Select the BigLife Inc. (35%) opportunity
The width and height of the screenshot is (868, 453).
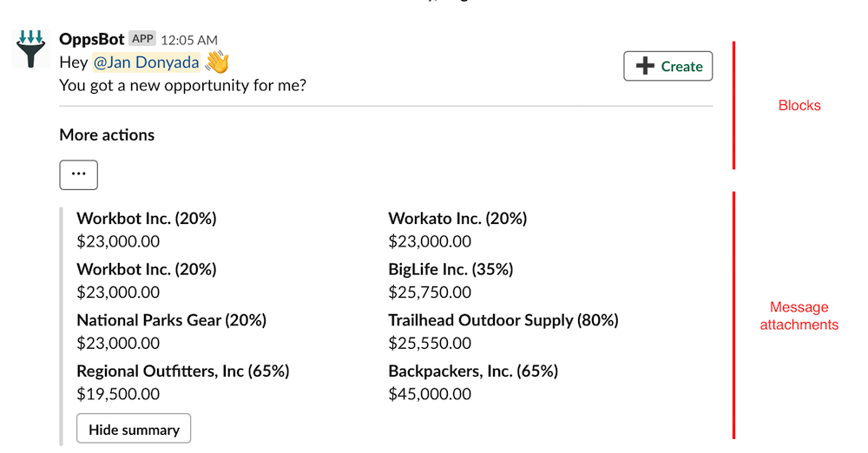coord(450,269)
